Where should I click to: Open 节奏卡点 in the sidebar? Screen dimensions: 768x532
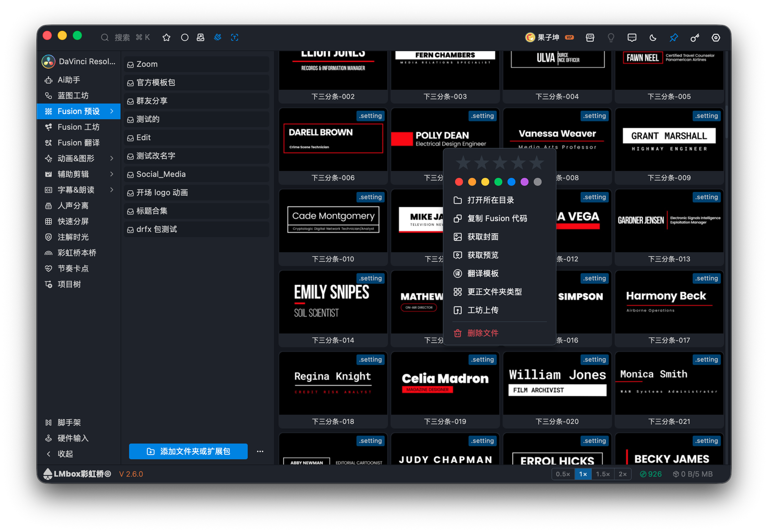click(79, 269)
